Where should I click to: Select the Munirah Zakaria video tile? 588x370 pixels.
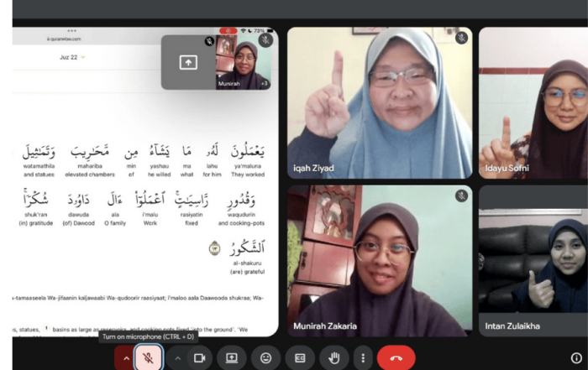point(380,261)
